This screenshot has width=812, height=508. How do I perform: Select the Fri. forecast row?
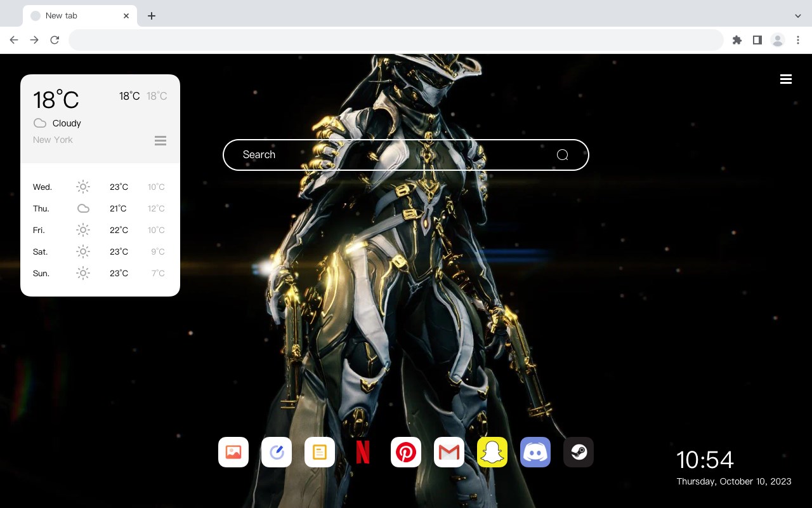click(x=100, y=230)
